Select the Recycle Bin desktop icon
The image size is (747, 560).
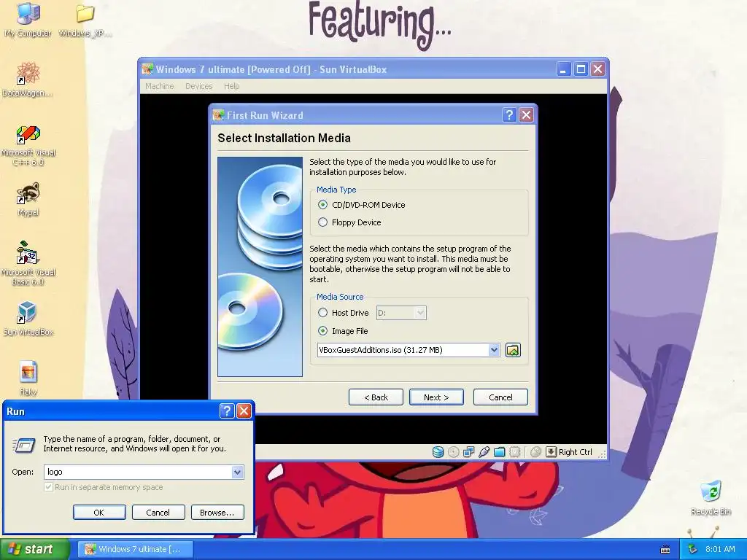coord(711,498)
